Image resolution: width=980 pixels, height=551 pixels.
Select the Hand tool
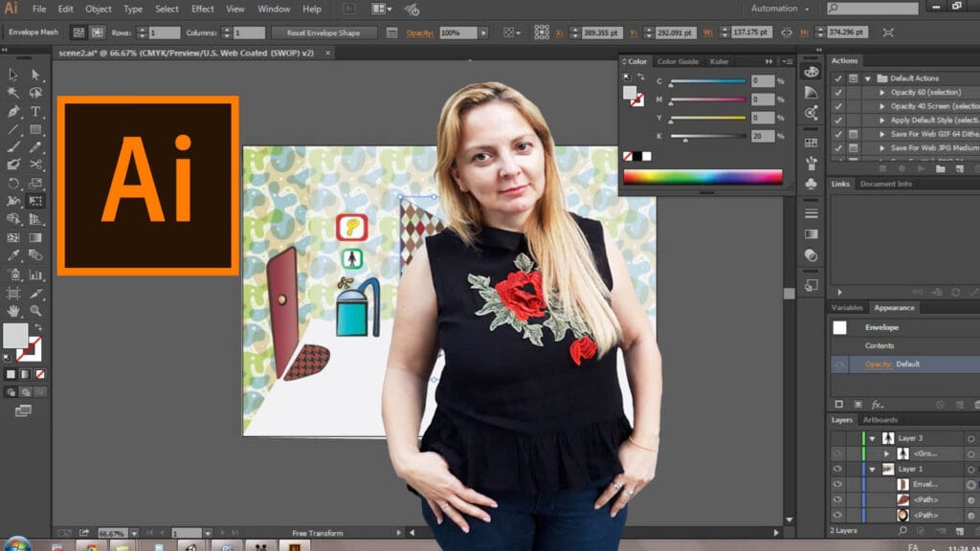point(13,311)
